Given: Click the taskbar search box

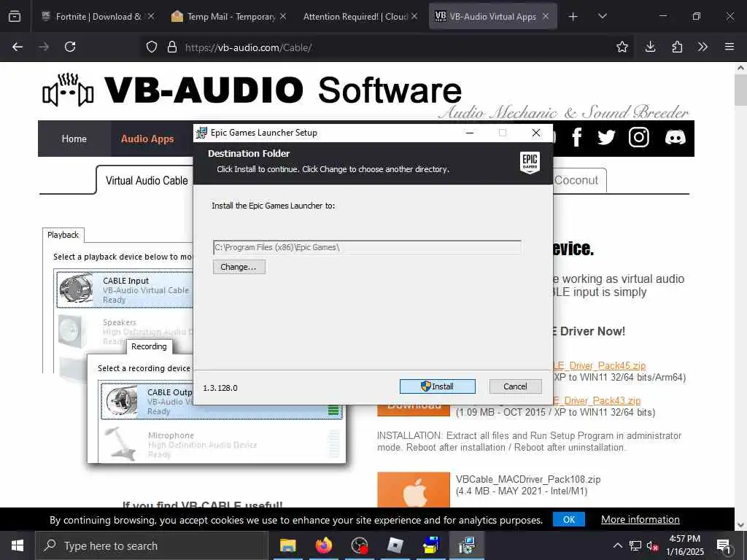Looking at the screenshot, I should click(x=152, y=545).
